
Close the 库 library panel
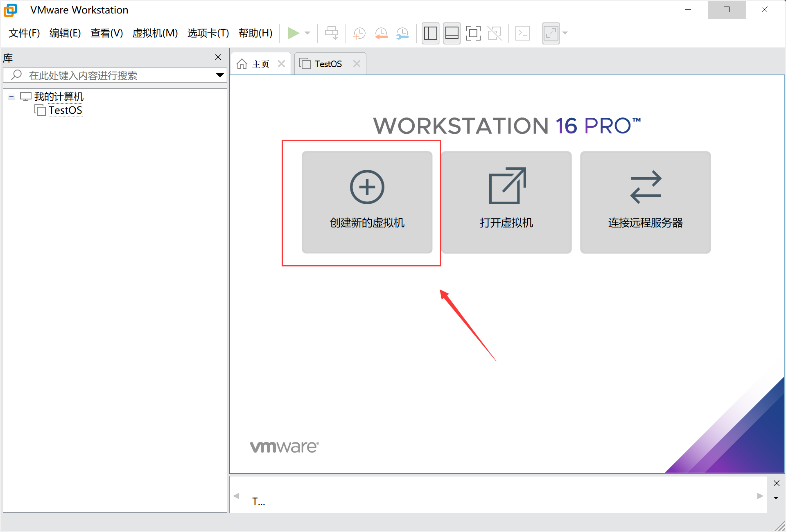218,57
